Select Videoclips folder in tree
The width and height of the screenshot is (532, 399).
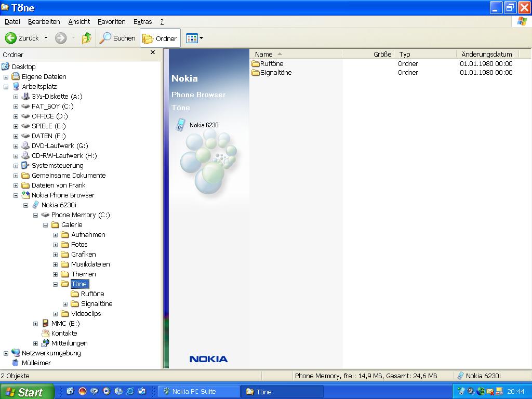pyautogui.click(x=86, y=314)
